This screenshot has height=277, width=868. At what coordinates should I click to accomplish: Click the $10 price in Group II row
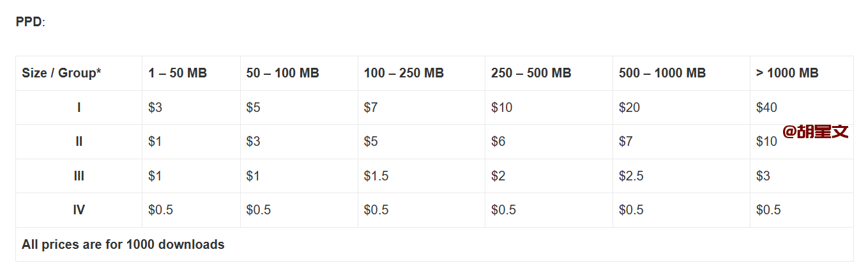(766, 142)
